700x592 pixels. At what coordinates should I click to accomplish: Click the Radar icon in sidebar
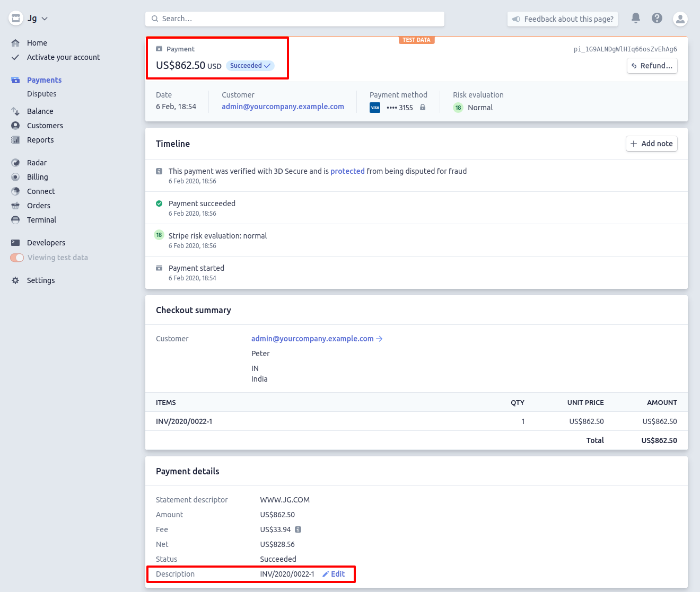click(15, 163)
